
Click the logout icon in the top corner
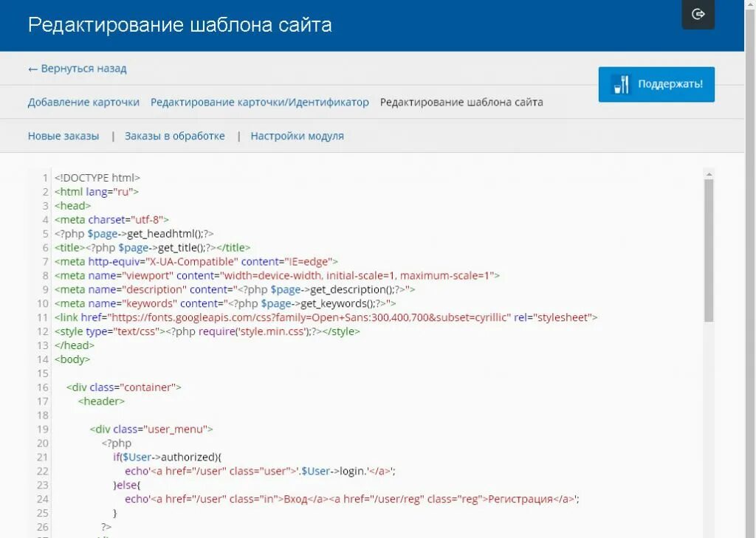click(x=698, y=13)
